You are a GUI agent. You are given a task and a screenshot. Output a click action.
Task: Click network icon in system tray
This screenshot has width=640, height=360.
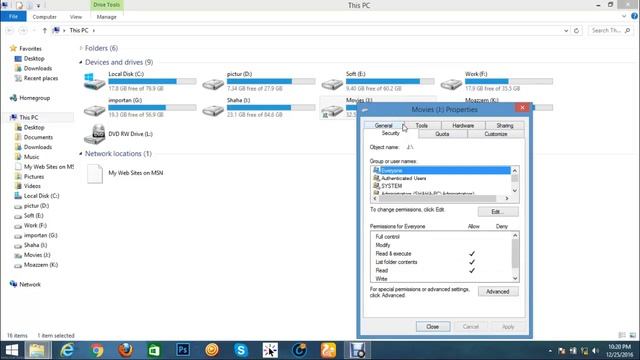tap(584, 351)
